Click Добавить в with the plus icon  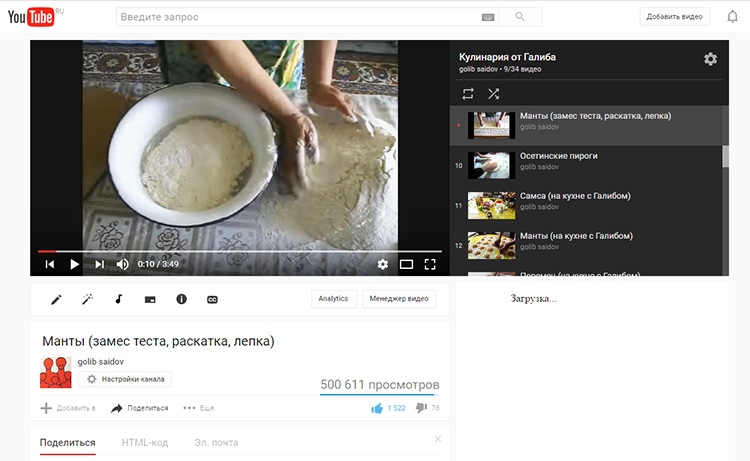coord(68,408)
